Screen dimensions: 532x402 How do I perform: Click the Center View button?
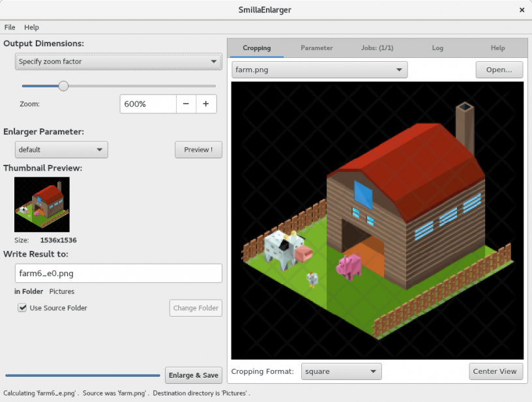[x=495, y=371]
